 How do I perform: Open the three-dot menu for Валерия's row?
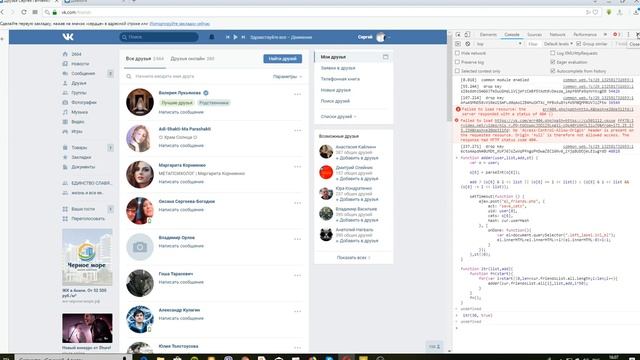tap(298, 94)
